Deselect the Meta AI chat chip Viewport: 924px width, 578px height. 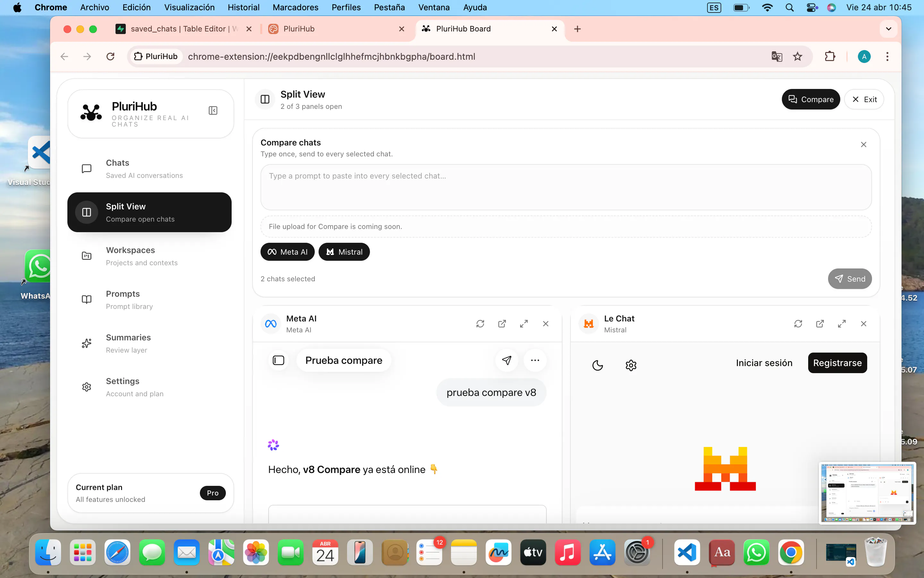click(x=287, y=252)
